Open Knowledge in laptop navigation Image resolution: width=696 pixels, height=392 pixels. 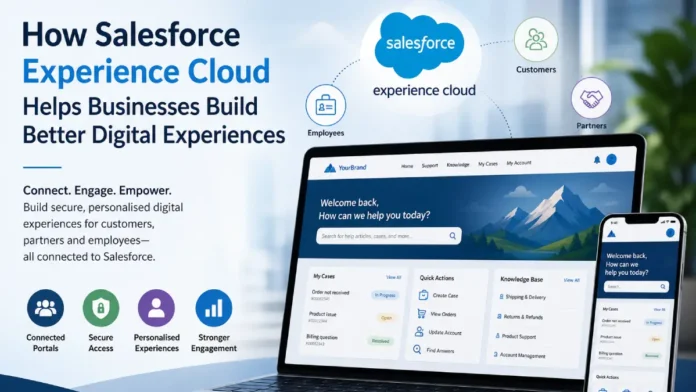coord(458,165)
